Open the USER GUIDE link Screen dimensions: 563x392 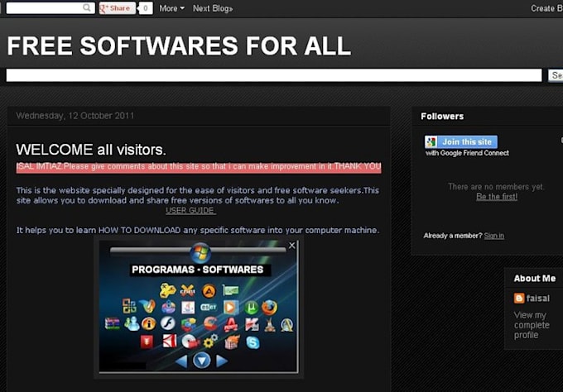(190, 211)
